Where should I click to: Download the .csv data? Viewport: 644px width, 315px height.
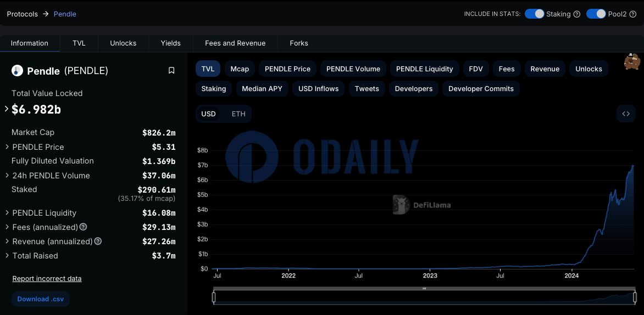point(41,299)
